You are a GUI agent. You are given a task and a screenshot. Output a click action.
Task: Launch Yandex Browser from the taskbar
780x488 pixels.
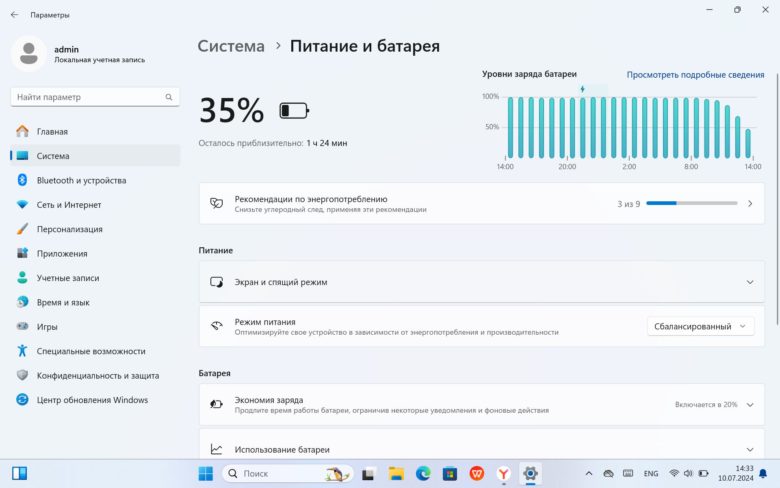click(x=503, y=474)
